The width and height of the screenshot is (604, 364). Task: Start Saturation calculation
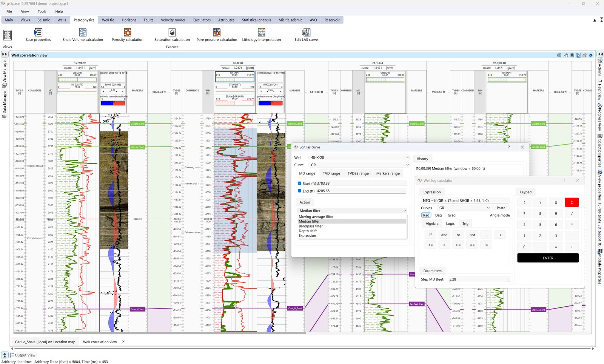172,35
